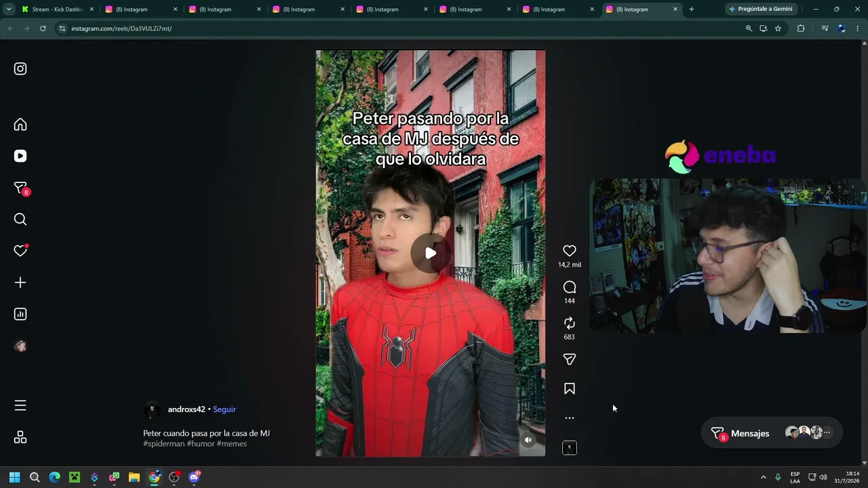Screen dimensions: 868x488
Task: Open the dashboard chart icon in the sidebar
Action: point(20,314)
